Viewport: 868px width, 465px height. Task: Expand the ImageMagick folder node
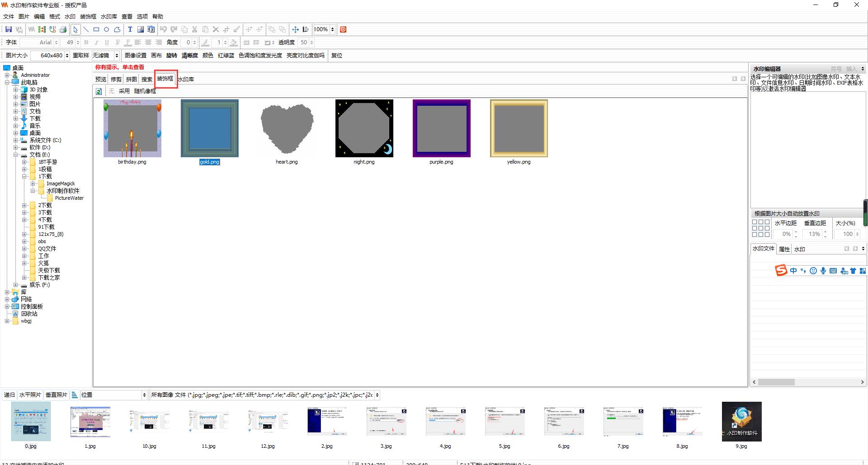[33, 183]
